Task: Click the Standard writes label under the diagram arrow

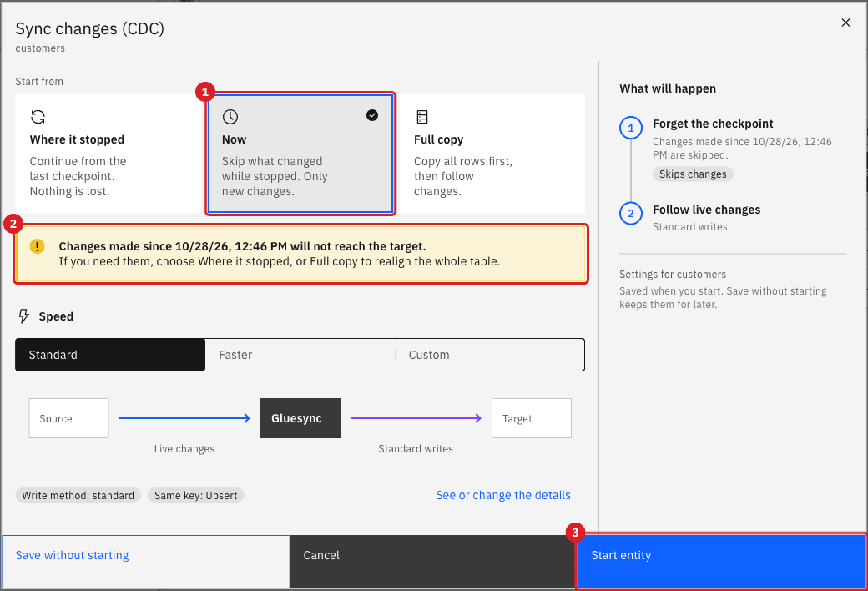Action: pos(416,448)
